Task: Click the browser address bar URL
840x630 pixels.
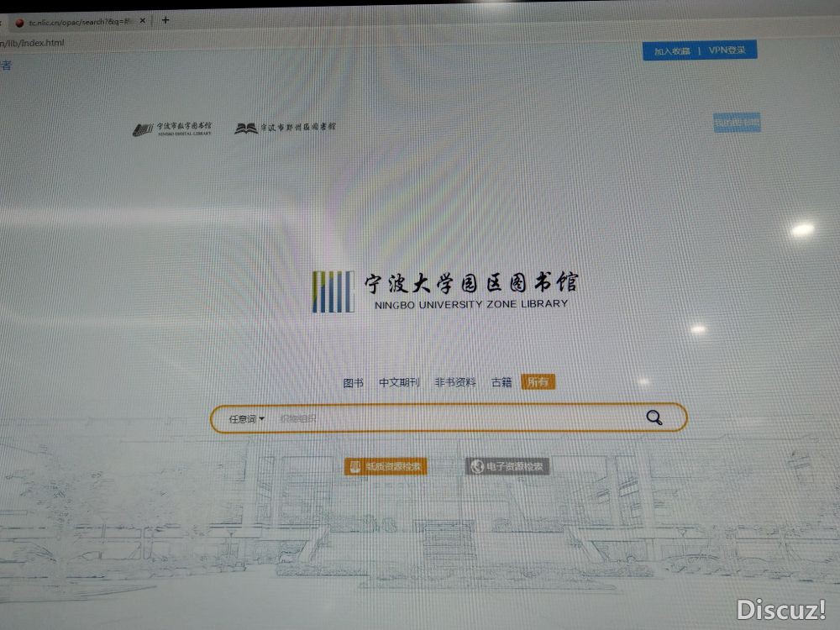Action: pyautogui.click(x=32, y=43)
